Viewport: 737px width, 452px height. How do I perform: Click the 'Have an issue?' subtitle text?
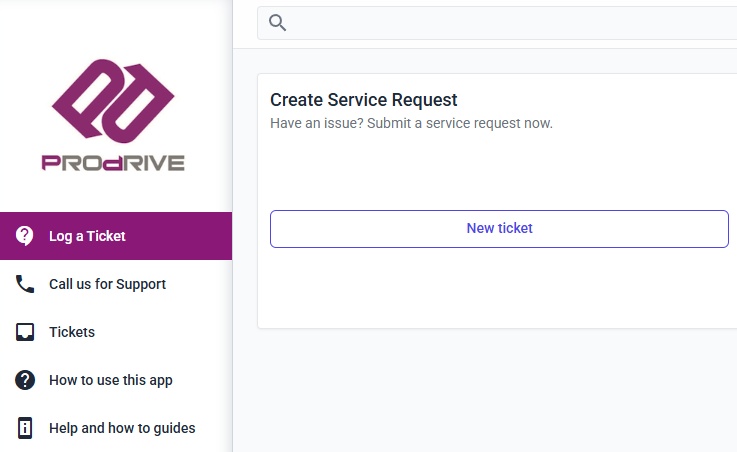411,124
